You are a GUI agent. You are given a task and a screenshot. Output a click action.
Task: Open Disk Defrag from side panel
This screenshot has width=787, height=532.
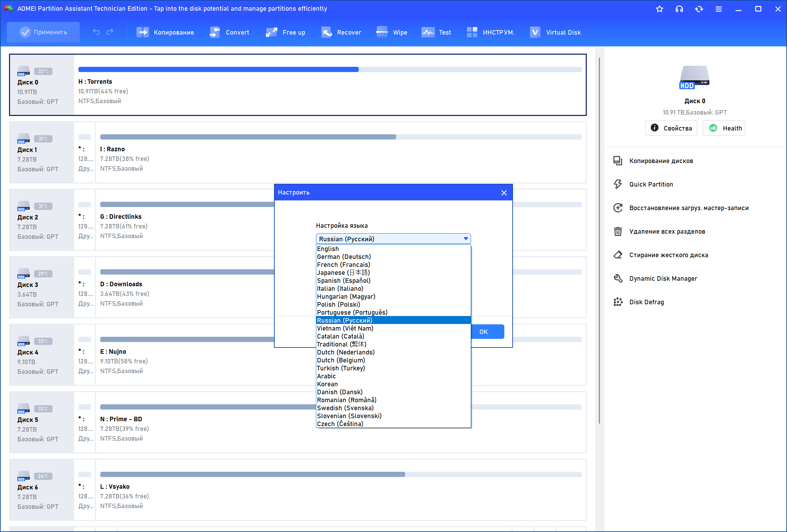click(646, 302)
